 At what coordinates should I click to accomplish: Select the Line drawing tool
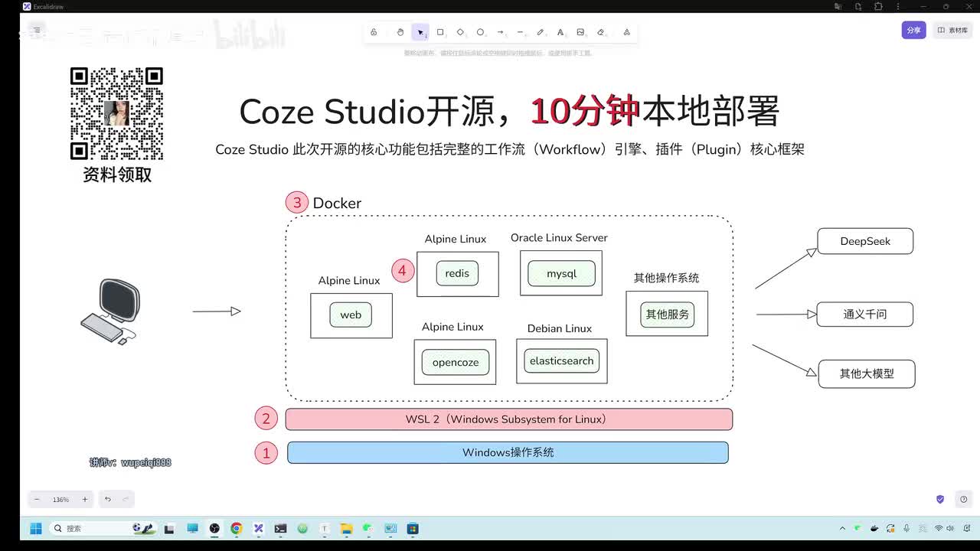coord(520,32)
